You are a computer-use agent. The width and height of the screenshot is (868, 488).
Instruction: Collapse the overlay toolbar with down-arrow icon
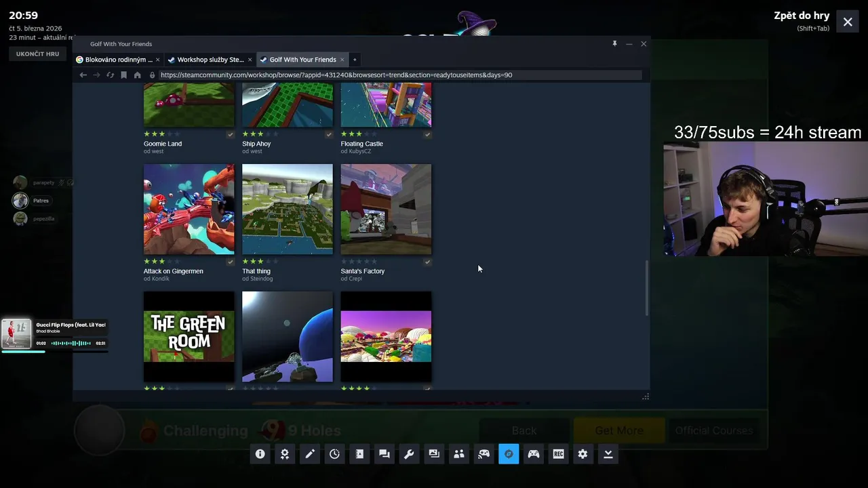pyautogui.click(x=608, y=454)
